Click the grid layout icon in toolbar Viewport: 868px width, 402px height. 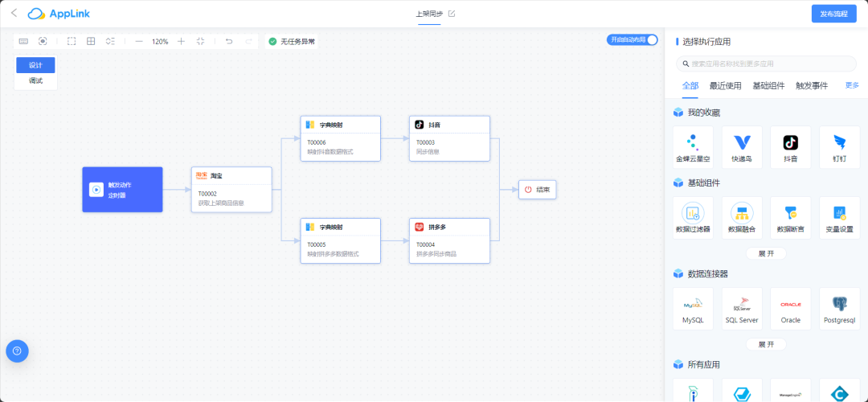pos(91,41)
